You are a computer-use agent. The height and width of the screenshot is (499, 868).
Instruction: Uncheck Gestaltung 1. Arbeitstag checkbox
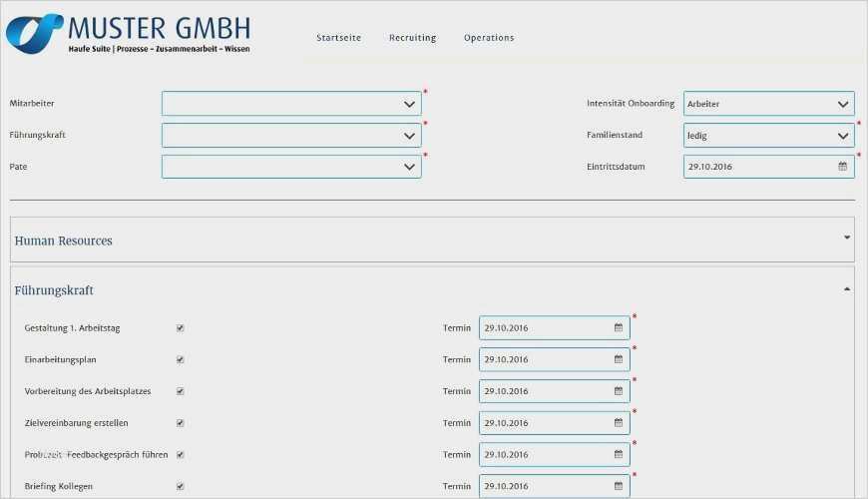(x=180, y=328)
